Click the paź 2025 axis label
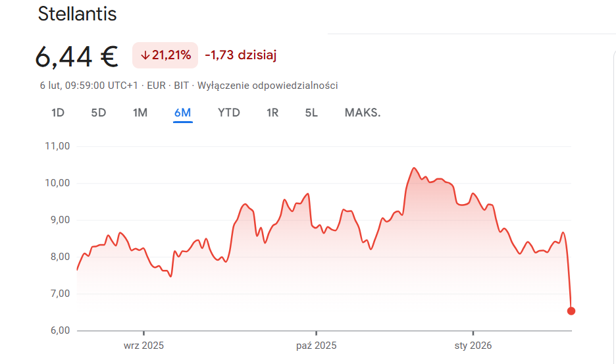The image size is (616, 364). (317, 346)
